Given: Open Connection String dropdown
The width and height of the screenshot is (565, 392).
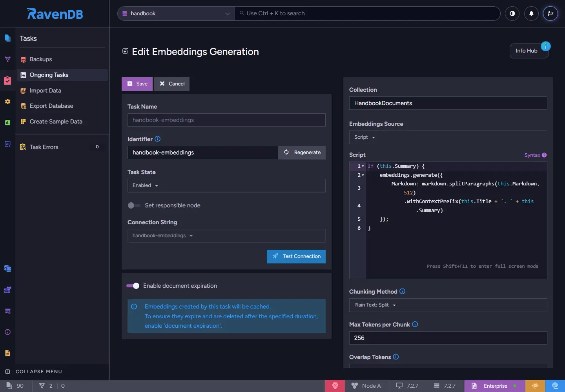Looking at the screenshot, I should [226, 236].
